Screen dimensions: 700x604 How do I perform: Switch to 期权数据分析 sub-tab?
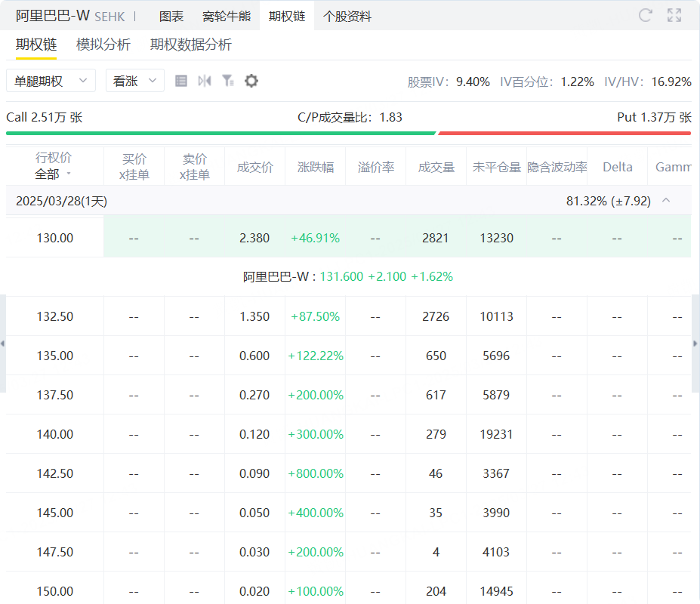click(190, 45)
